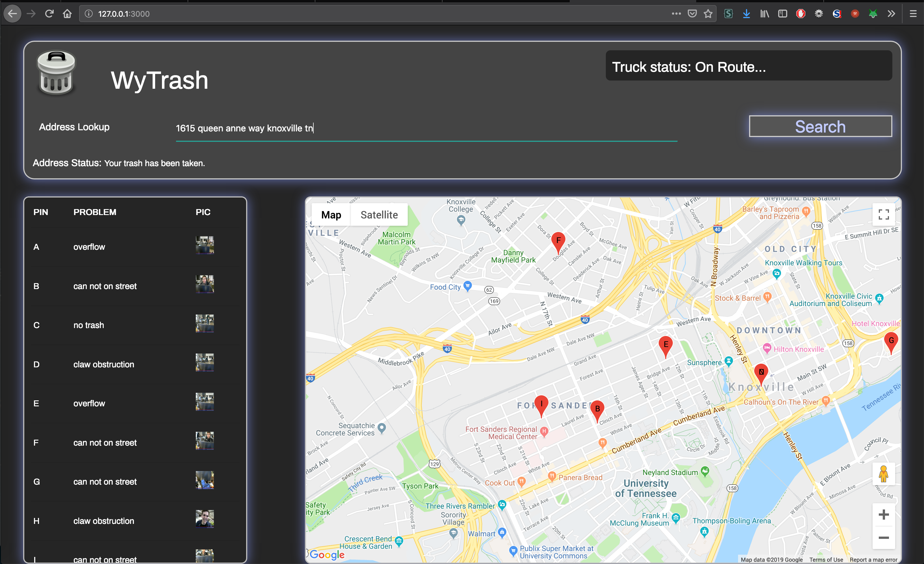Switch map to Satellite view
Viewport: 924px width, 564px height.
click(379, 215)
